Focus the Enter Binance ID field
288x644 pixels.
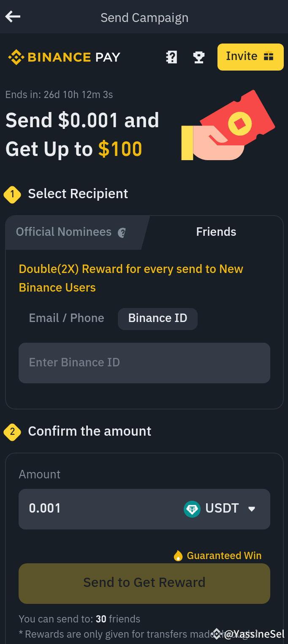pyautogui.click(x=144, y=363)
